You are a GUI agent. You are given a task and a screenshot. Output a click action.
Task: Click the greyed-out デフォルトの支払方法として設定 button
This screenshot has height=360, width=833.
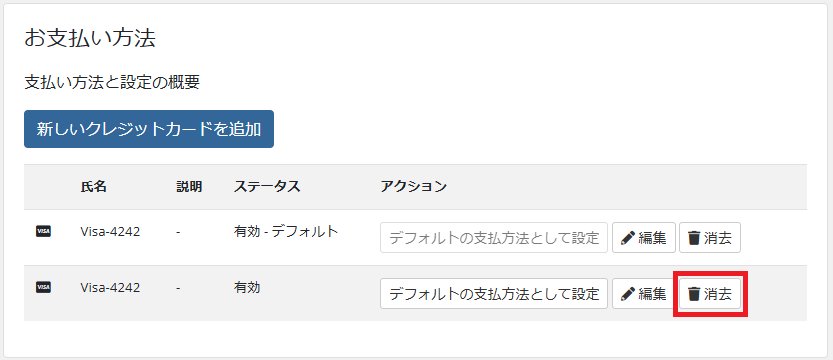(x=494, y=237)
